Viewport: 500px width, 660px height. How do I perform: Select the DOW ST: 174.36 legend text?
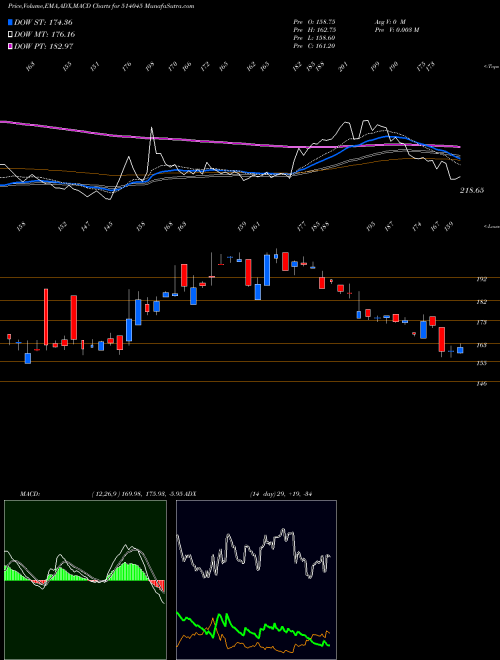pos(44,22)
